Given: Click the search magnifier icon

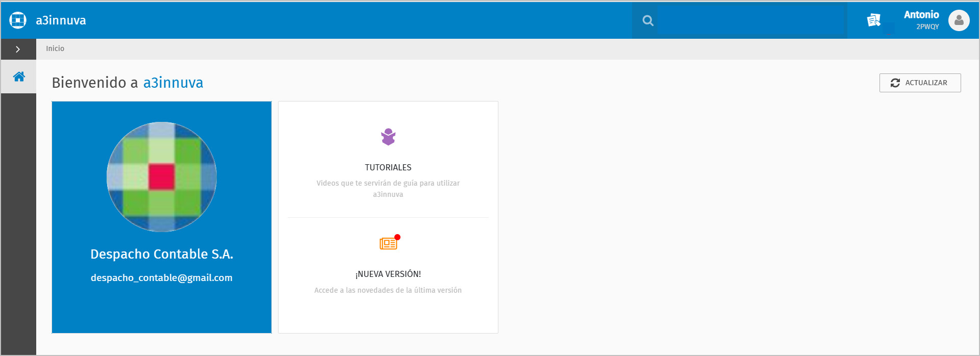Looking at the screenshot, I should 648,20.
